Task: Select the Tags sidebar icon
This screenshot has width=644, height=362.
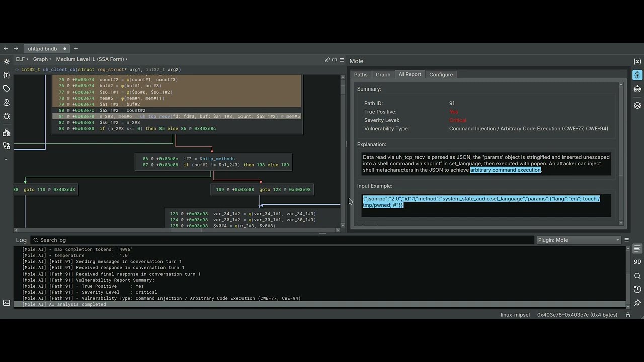Action: pos(6,88)
